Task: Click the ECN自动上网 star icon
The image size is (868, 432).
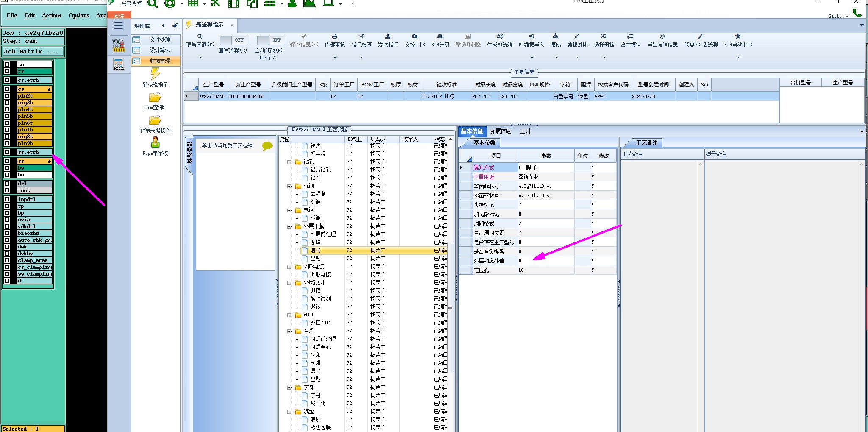Action: pyautogui.click(x=738, y=36)
